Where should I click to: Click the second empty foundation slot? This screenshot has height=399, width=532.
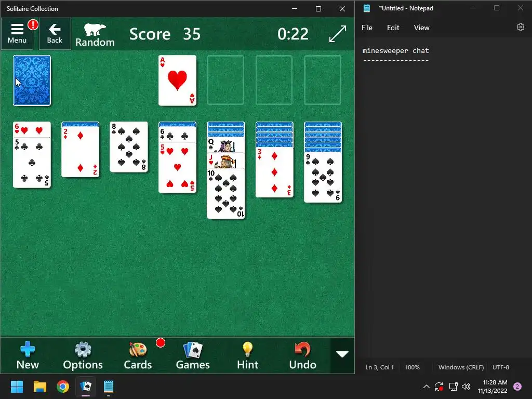(225, 81)
